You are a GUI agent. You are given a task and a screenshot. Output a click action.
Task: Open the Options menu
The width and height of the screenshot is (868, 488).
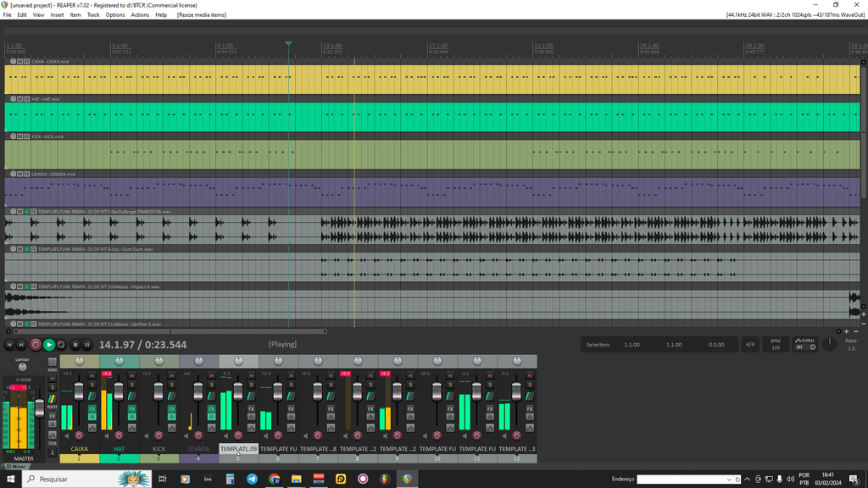115,15
